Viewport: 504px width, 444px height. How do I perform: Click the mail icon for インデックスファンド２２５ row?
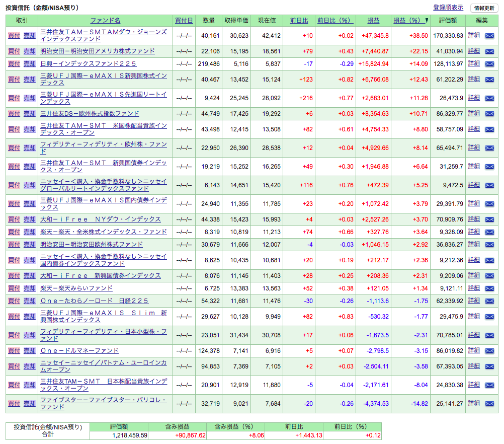(x=489, y=64)
